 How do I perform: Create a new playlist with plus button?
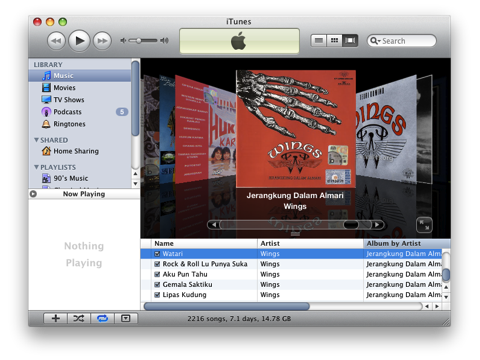56,318
